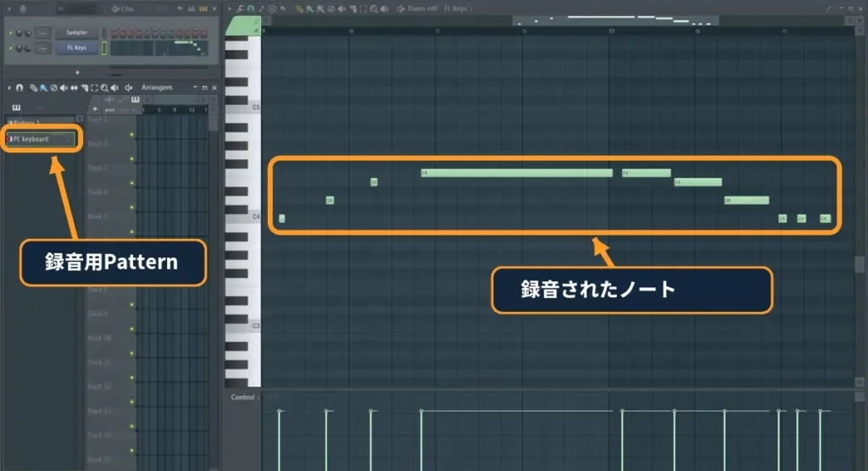The width and height of the screenshot is (868, 471).
Task: Toggle the first Sampler step button
Action: tap(114, 33)
